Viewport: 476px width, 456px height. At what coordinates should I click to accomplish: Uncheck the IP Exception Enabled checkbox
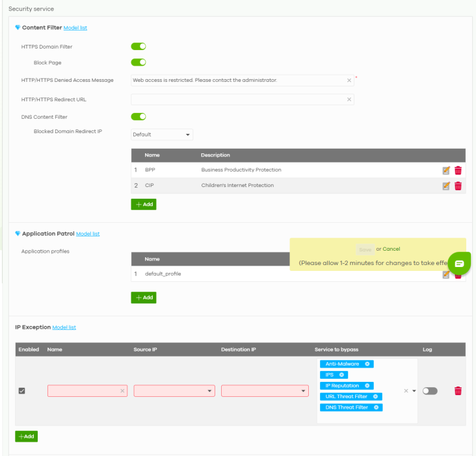coord(21,391)
